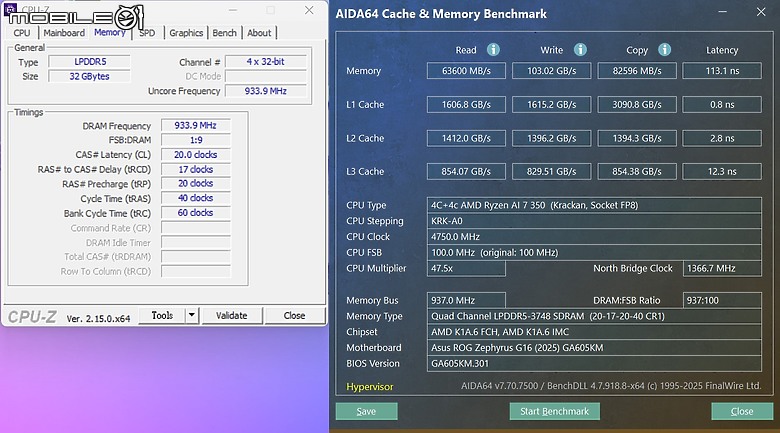Click L3 Cache Read value 854.07 GB/s
Viewport: 780px width, 433px height.
466,171
